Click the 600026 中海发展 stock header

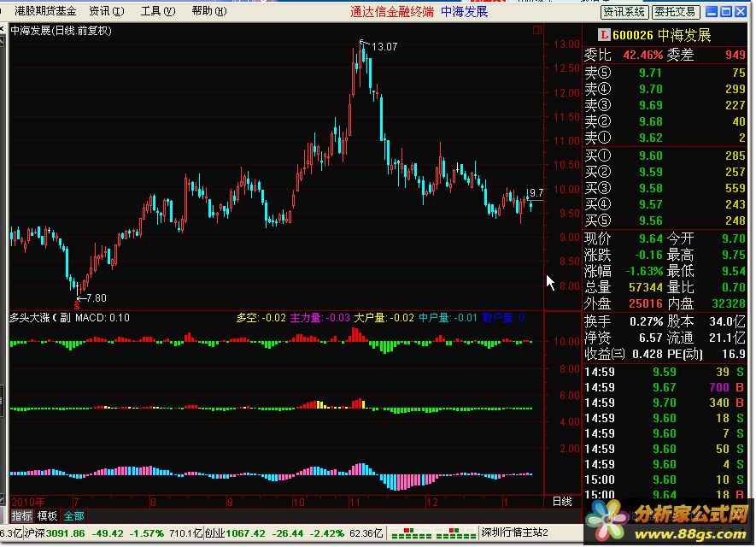[x=661, y=35]
